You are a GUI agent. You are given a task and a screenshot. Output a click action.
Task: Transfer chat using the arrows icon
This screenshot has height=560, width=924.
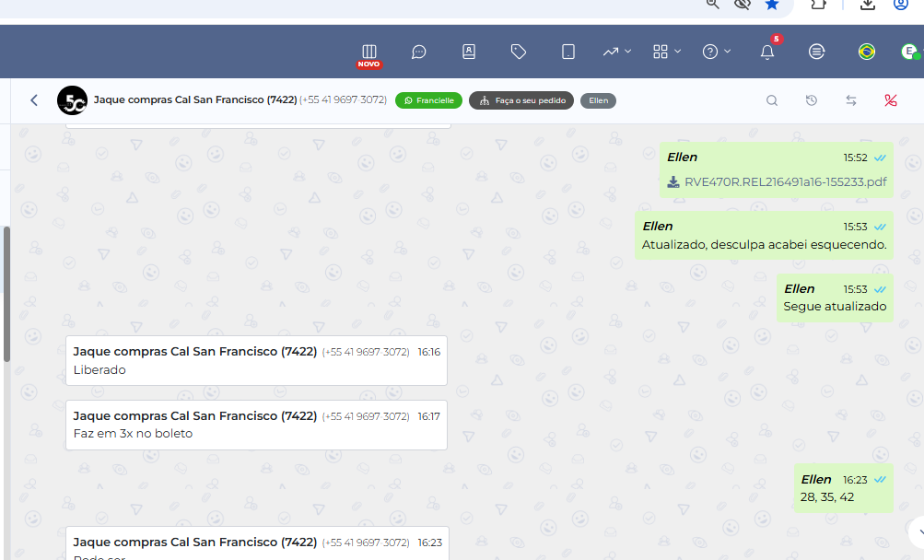click(851, 100)
